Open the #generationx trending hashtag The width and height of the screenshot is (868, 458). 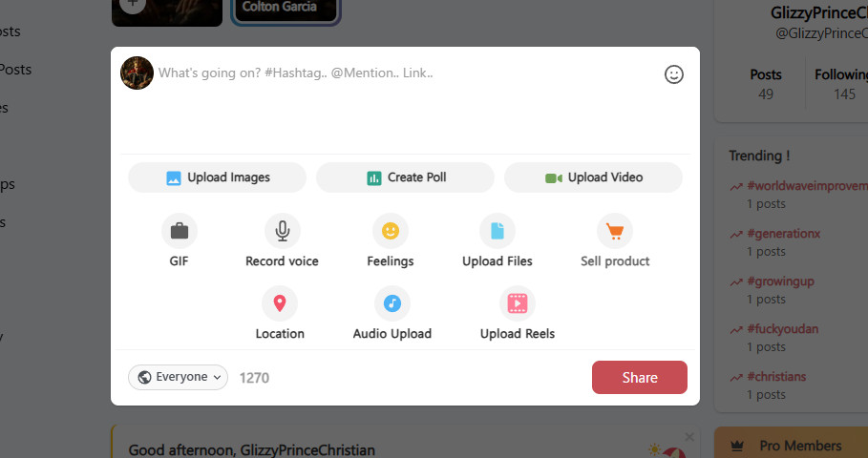[x=783, y=234]
